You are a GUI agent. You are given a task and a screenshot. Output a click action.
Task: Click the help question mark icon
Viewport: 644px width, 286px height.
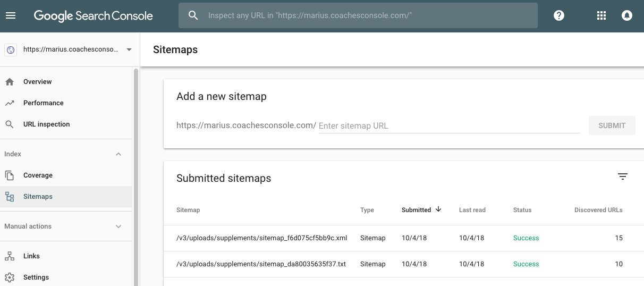[558, 16]
